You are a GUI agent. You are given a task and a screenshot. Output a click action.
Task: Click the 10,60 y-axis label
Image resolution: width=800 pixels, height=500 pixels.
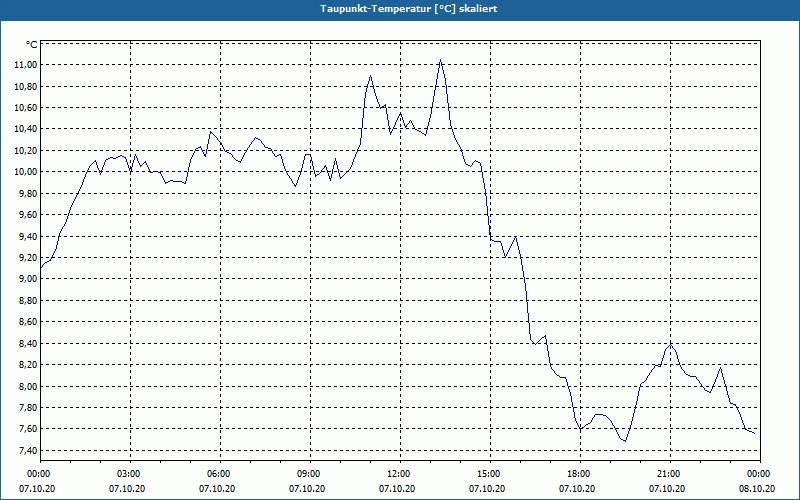click(x=26, y=108)
